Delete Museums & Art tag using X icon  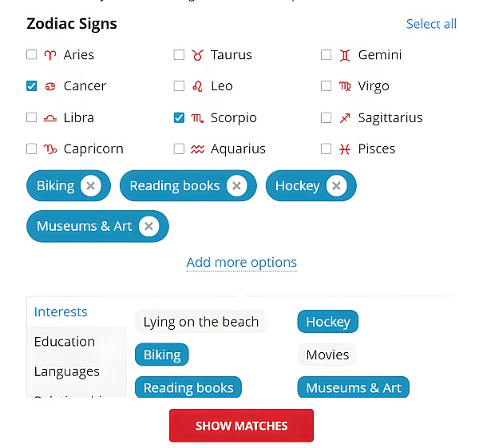[148, 226]
